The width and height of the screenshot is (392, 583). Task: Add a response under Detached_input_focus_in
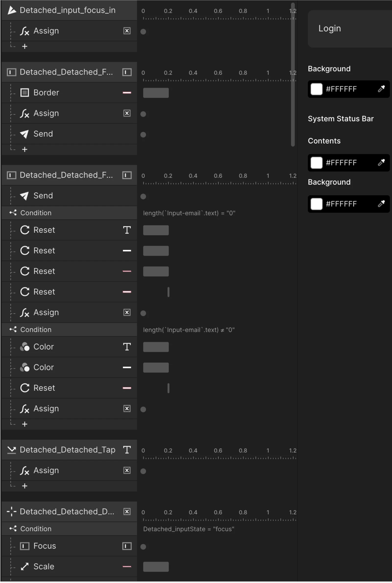[24, 47]
